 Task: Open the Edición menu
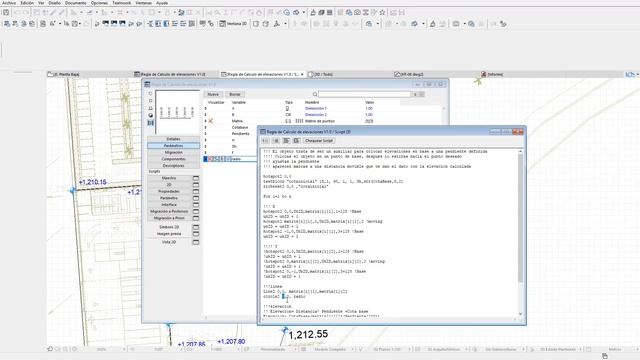click(x=27, y=3)
